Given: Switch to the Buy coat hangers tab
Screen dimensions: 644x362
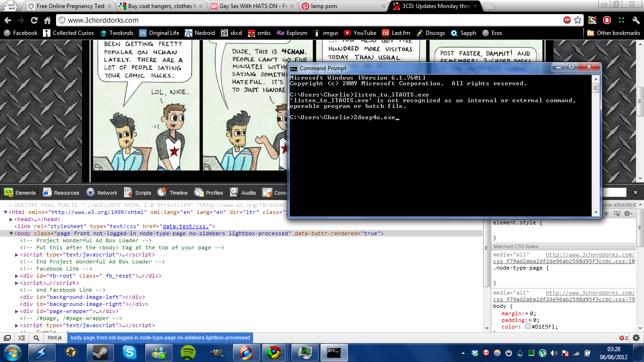Looking at the screenshot, I should (161, 7).
